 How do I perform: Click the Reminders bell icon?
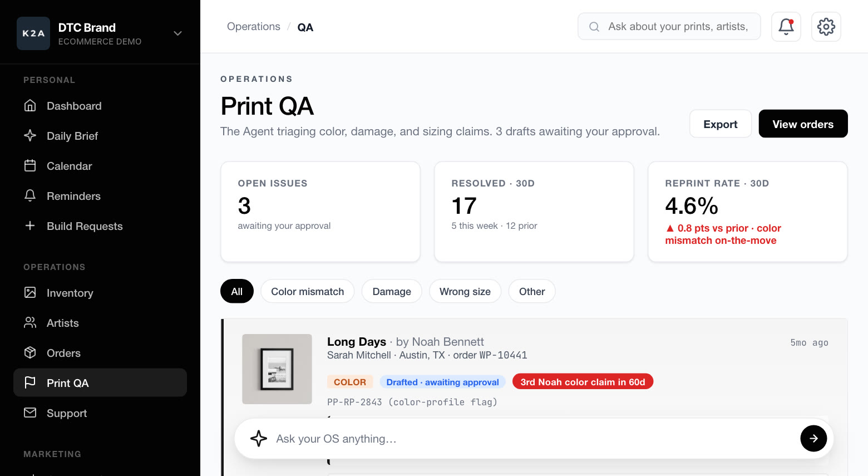(30, 196)
